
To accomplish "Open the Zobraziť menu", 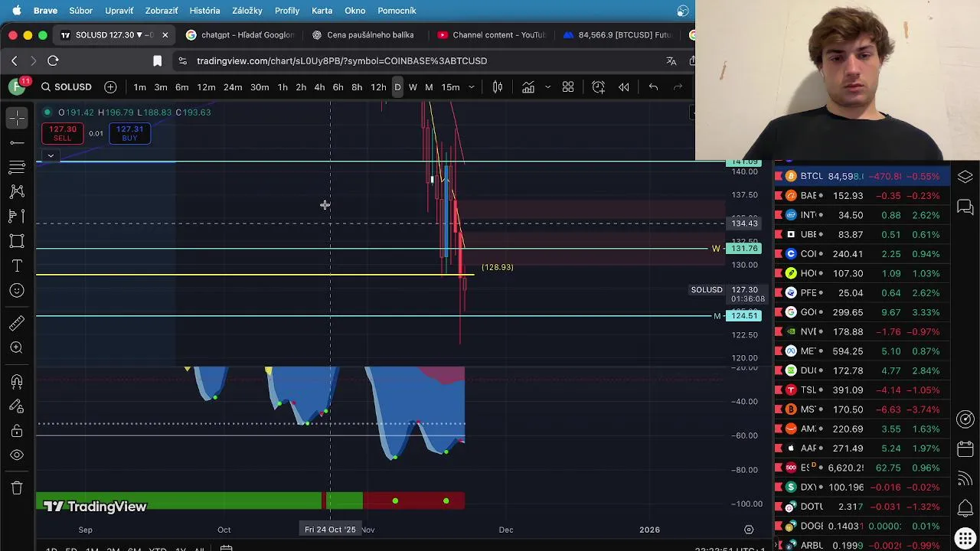I will click(x=162, y=11).
